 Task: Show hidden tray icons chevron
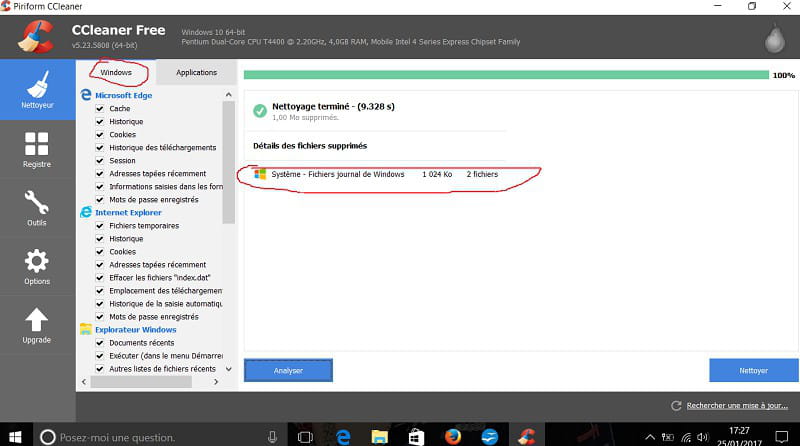tap(650, 437)
